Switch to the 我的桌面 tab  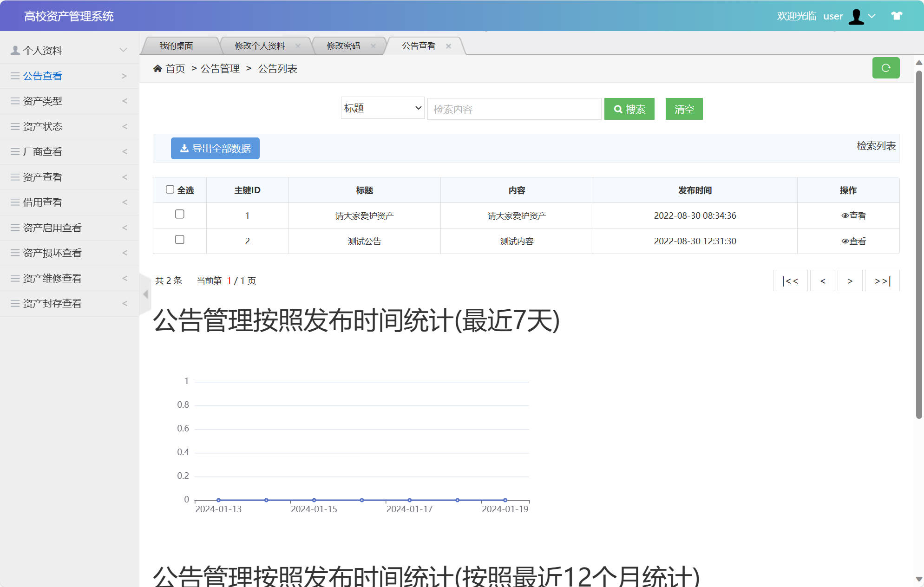coord(177,46)
